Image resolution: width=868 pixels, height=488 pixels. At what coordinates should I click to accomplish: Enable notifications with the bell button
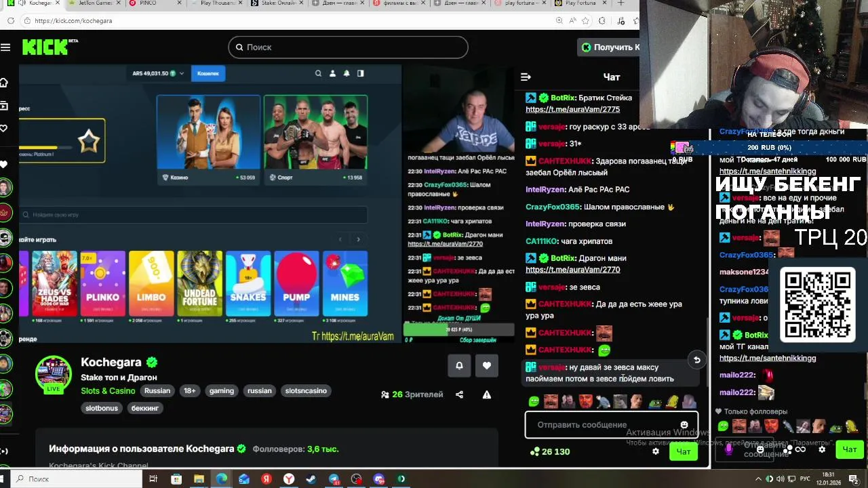click(459, 365)
